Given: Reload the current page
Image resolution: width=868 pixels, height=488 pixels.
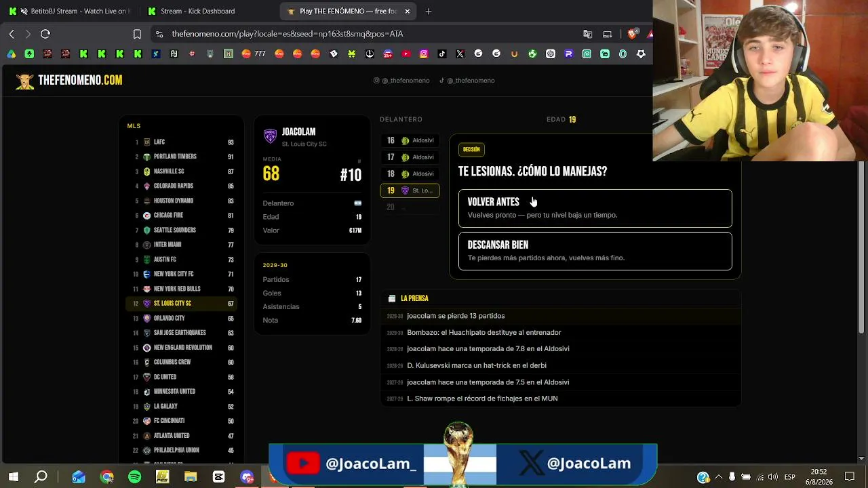Looking at the screenshot, I should pos(45,34).
